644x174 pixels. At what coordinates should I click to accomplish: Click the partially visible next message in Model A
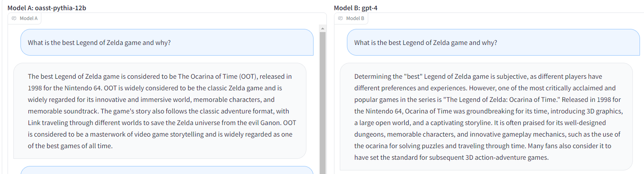(x=167, y=170)
